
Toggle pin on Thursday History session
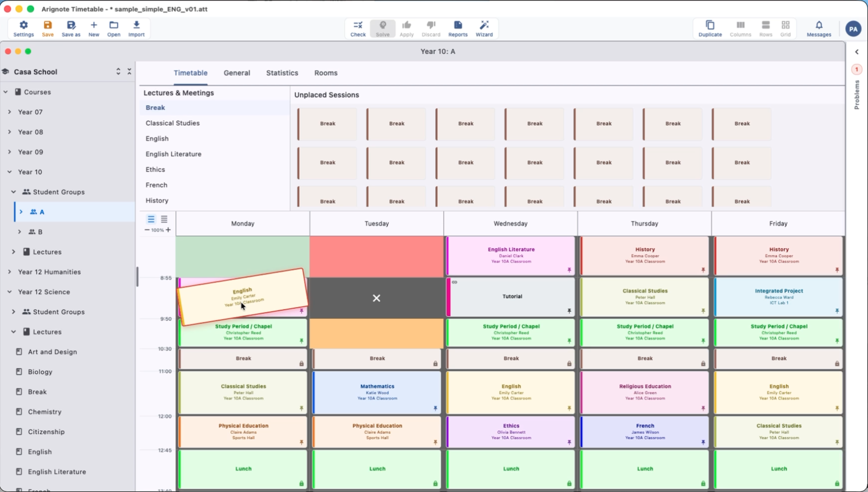[703, 270]
